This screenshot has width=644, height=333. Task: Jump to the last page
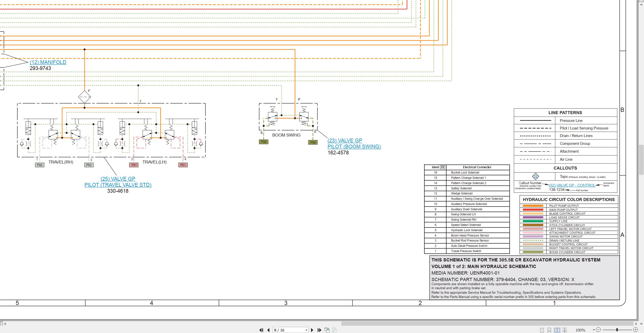click(319, 330)
